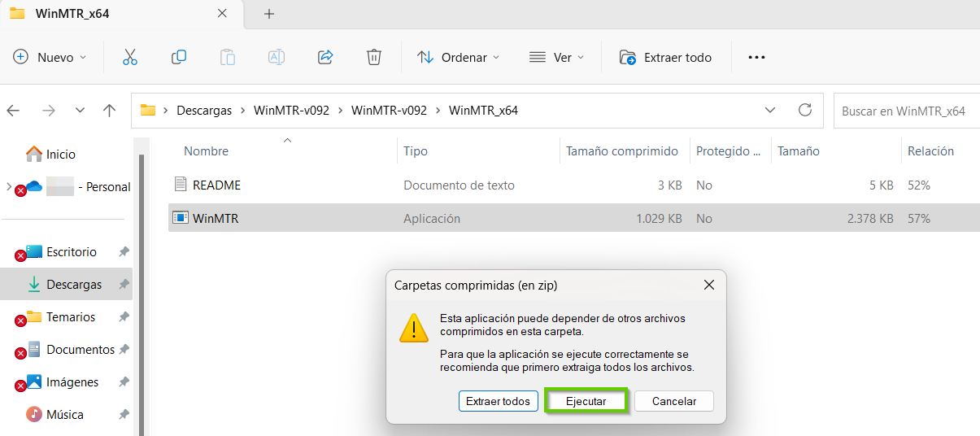980x436 pixels.
Task: Click the first WinMTR-v092 breadcrumb segment
Action: tap(291, 111)
